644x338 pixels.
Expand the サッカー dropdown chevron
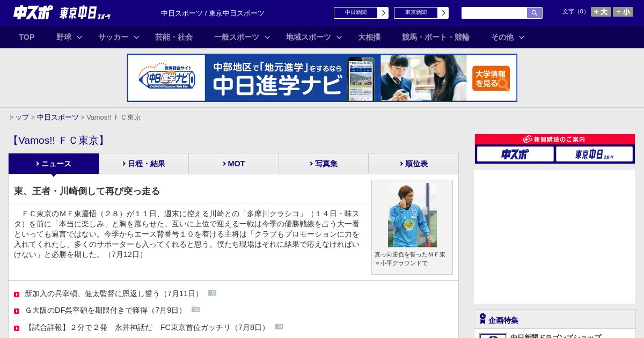(x=136, y=37)
